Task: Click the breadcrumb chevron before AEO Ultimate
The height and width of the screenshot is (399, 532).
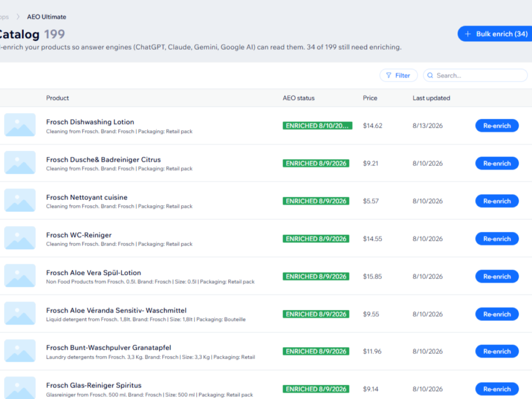Action: [18, 17]
